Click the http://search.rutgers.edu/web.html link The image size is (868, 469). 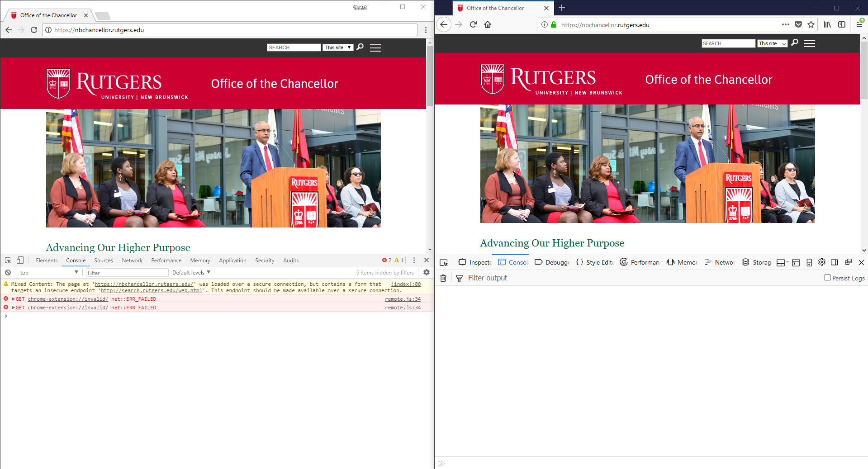pos(152,290)
